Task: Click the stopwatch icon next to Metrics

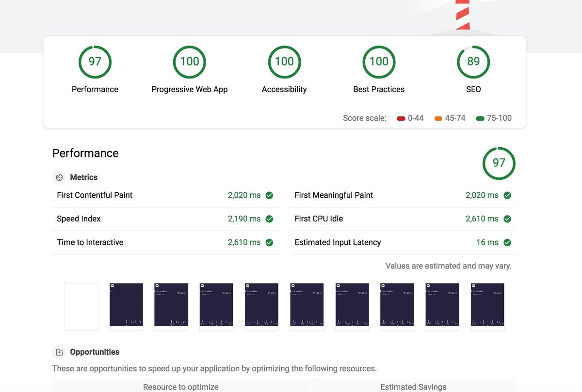Action: (x=59, y=177)
